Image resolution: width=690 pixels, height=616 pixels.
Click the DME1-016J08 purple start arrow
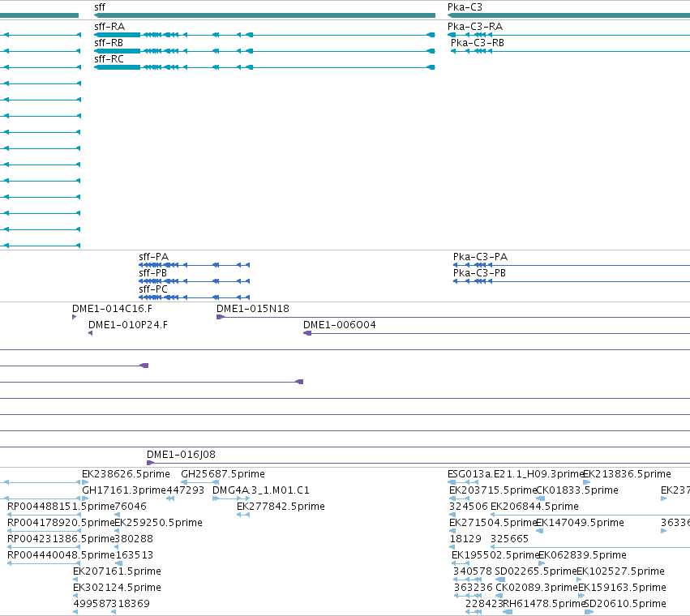click(150, 463)
